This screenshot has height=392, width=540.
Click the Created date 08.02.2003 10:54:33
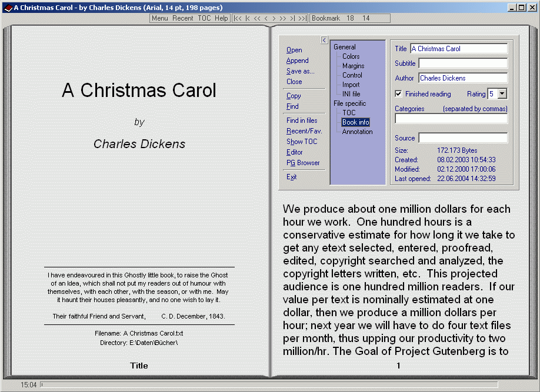click(x=466, y=160)
